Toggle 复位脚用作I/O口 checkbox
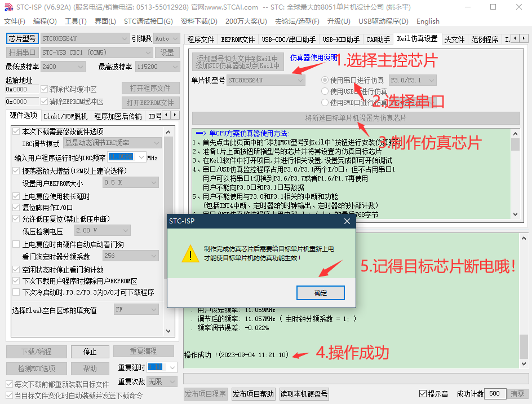This screenshot has width=532, height=404. [16, 207]
